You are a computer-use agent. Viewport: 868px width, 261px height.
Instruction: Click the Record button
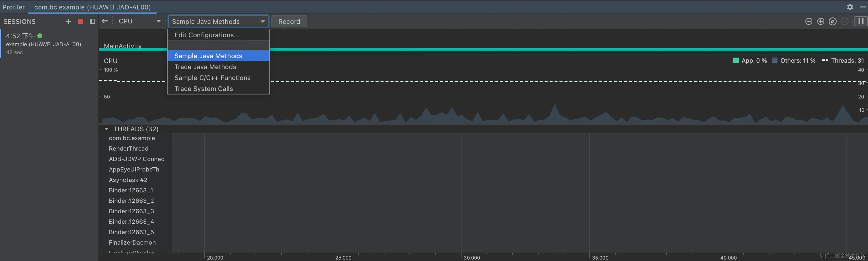click(x=289, y=22)
